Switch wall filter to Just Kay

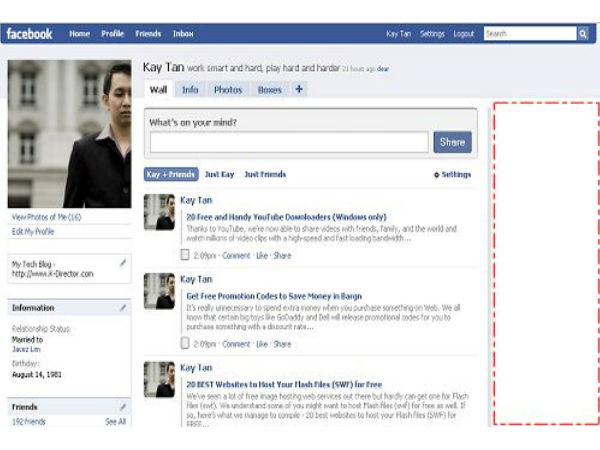(x=219, y=174)
